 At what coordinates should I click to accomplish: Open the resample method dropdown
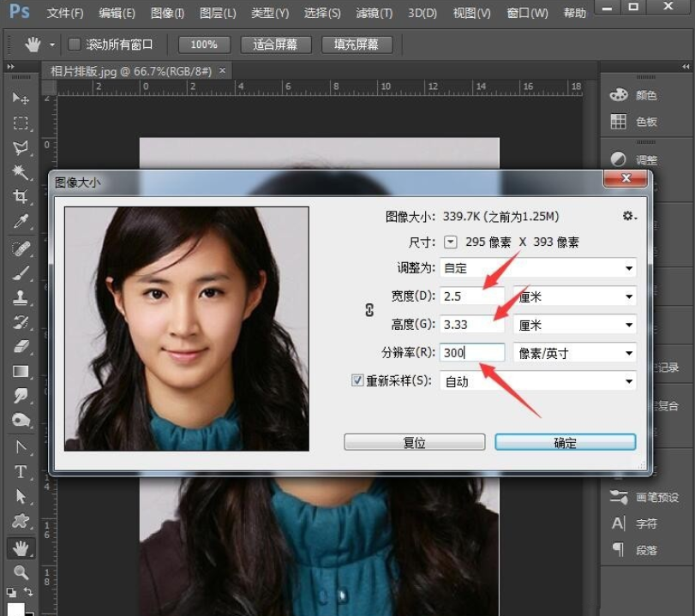tap(537, 381)
